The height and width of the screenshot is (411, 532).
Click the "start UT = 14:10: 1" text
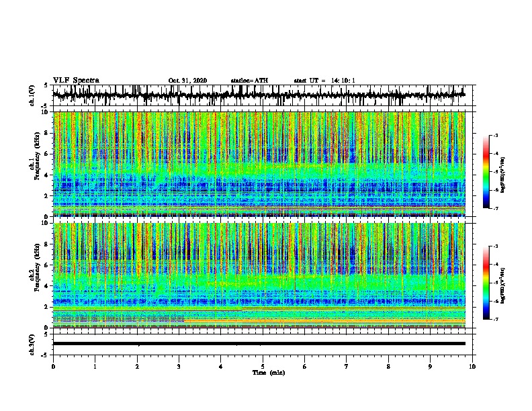click(x=324, y=81)
